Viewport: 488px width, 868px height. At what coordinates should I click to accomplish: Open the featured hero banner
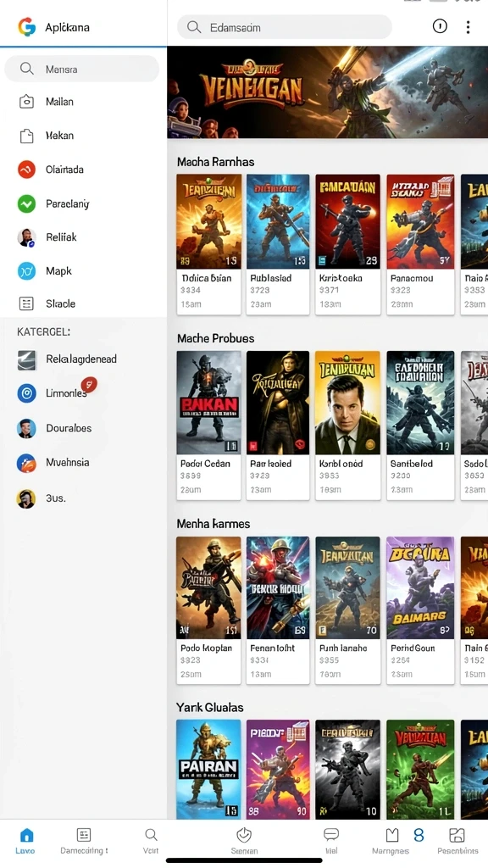click(328, 92)
